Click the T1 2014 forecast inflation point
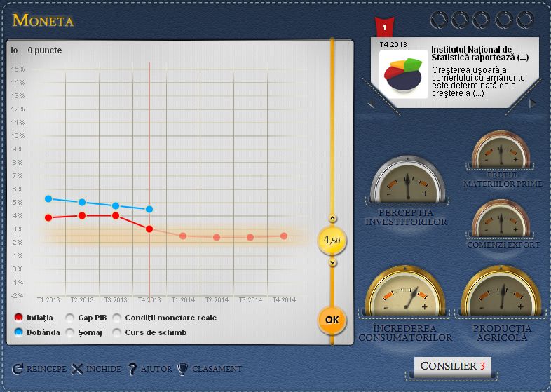Viewport: 551px width, 392px height. point(183,236)
